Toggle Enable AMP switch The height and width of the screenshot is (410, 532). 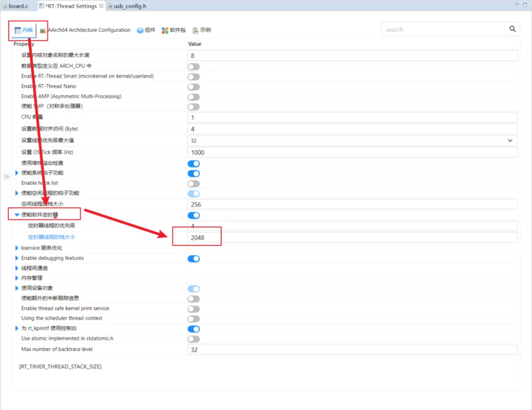(194, 97)
